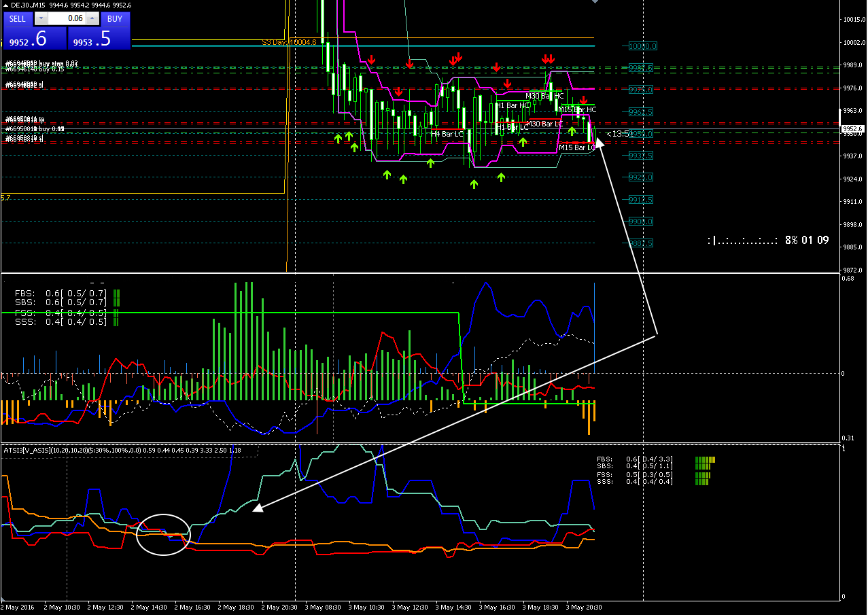Click the M15 Bar LC label

pos(576,147)
